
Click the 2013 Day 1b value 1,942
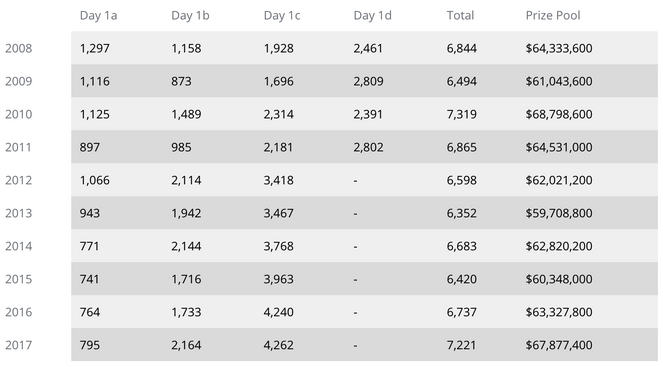click(x=186, y=213)
